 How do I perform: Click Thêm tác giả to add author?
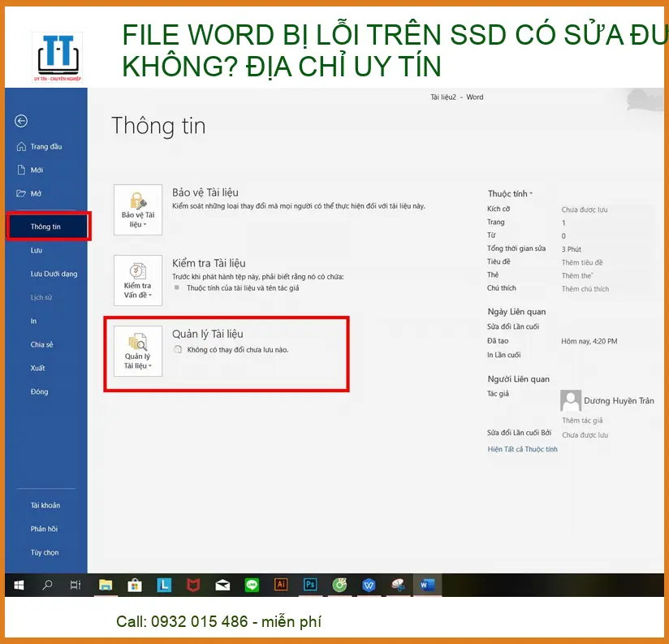click(582, 421)
